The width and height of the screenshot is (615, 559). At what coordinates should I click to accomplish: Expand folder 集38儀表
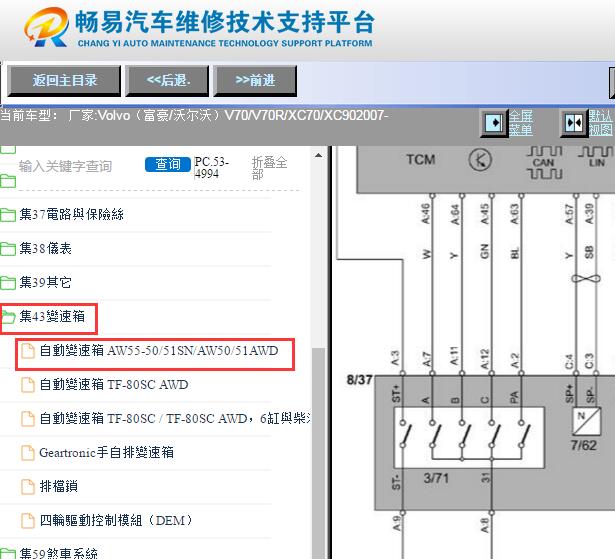pyautogui.click(x=45, y=248)
